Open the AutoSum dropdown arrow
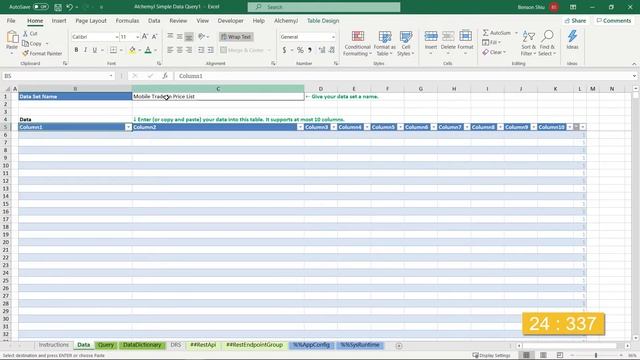Screen dimensions: 640x360 coord(516,33)
